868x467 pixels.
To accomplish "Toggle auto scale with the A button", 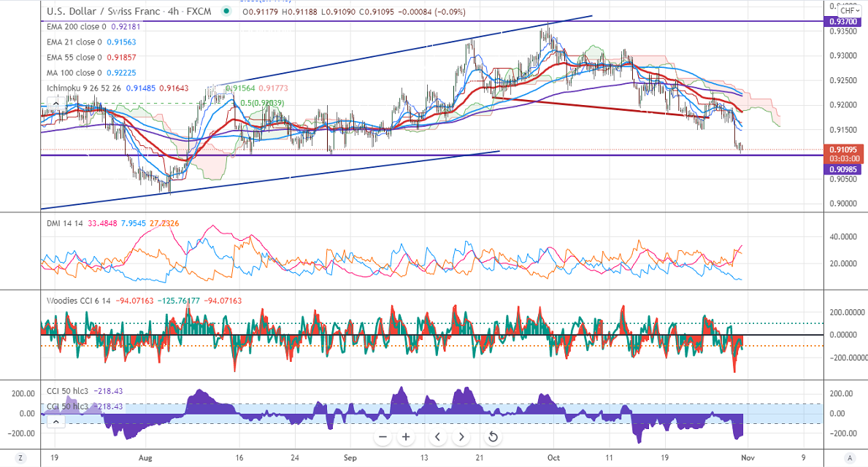I will [x=850, y=458].
